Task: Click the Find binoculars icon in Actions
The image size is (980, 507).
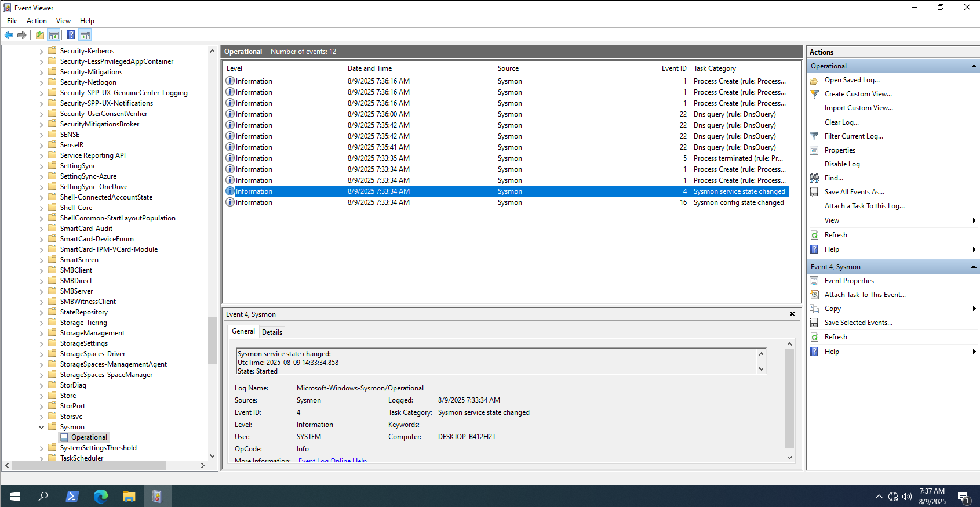Action: click(814, 178)
